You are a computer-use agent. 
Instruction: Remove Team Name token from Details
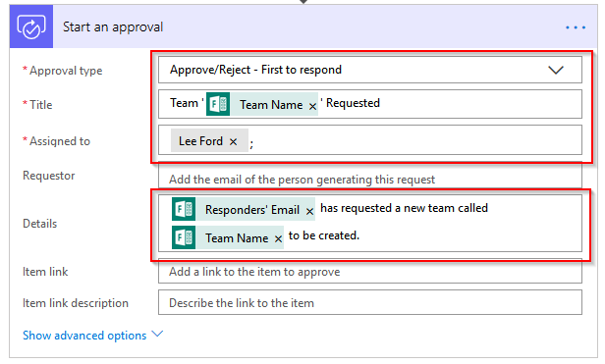278,239
